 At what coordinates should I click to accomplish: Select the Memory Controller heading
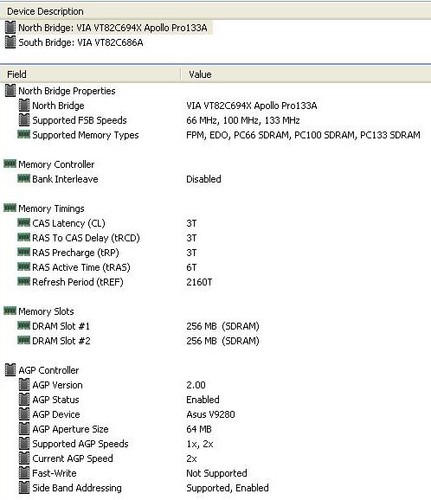[x=56, y=164]
